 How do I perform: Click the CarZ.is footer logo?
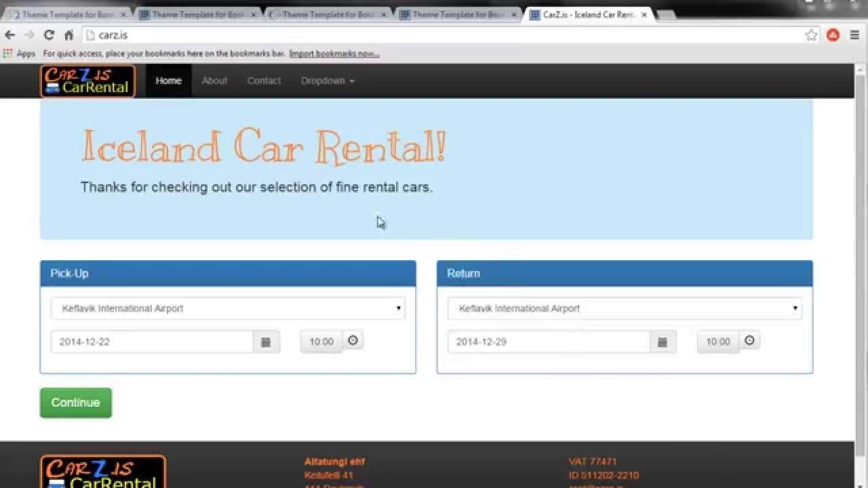pos(103,472)
